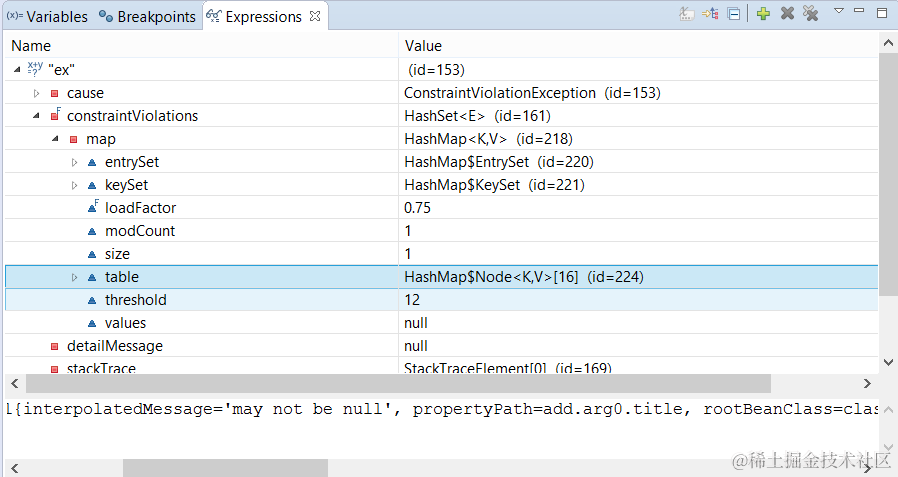Viewport: 898px width, 477px height.
Task: Maximize the Expressions view panel
Action: pyautogui.click(x=882, y=13)
